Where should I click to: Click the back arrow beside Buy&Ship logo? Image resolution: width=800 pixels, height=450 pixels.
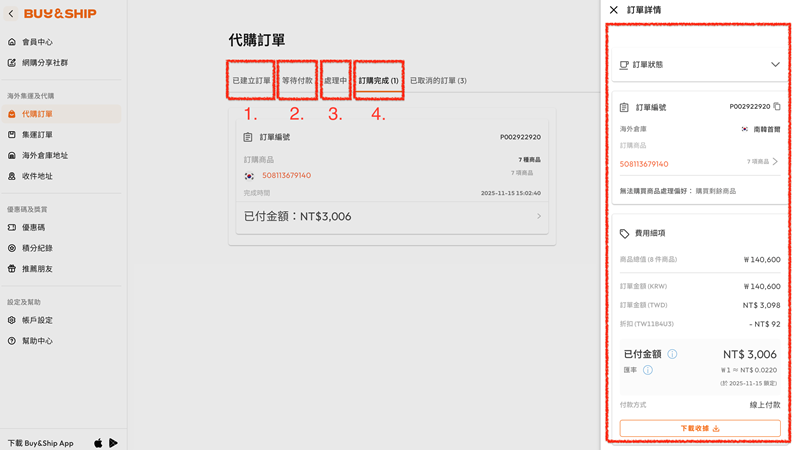(11, 14)
